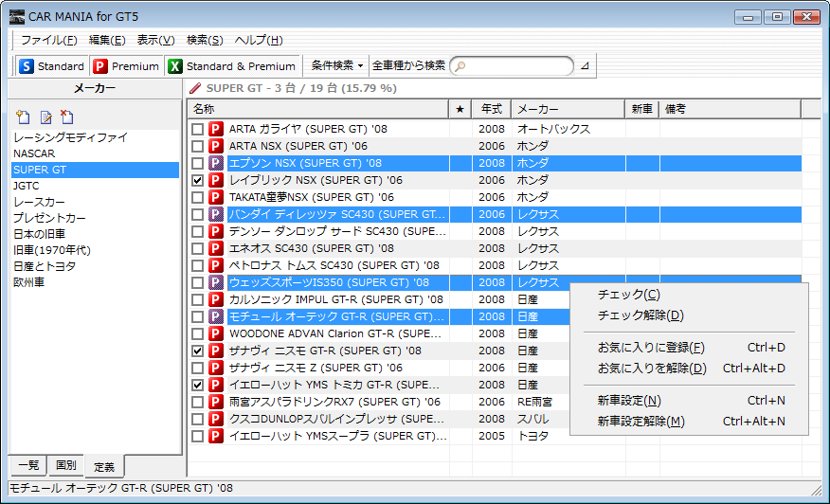This screenshot has width=830, height=504.
Task: Click the delete definition icon in maker panel
Action: click(66, 117)
